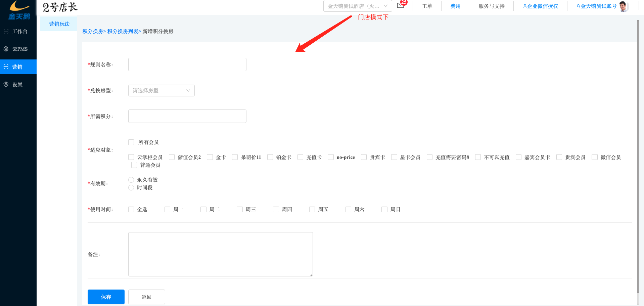Click 企业微信授权 link

coord(541,6)
